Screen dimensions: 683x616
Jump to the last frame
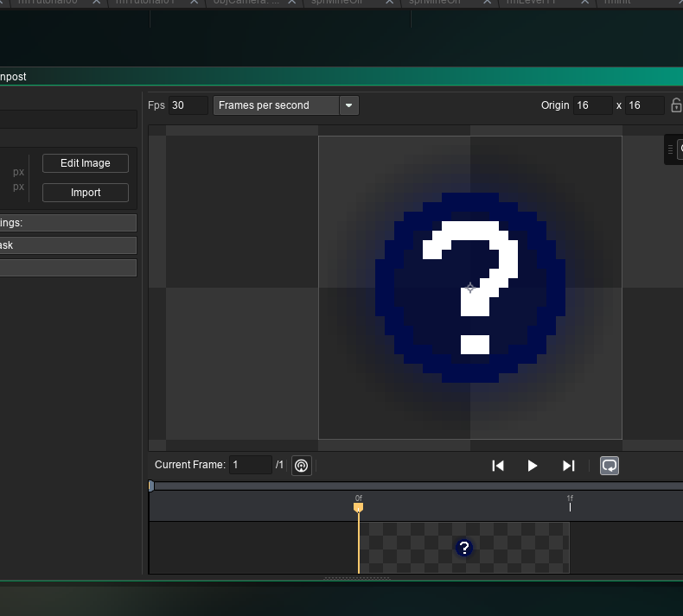tap(568, 466)
